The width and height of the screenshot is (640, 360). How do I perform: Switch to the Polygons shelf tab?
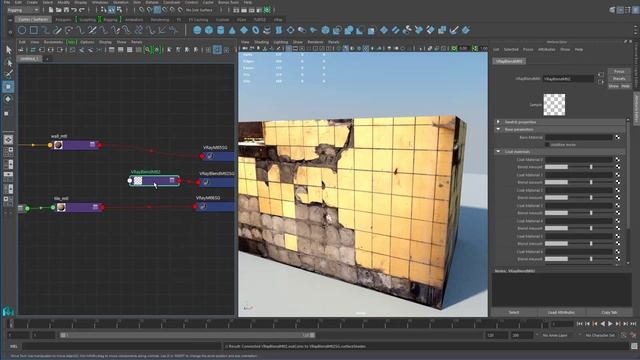click(63, 20)
